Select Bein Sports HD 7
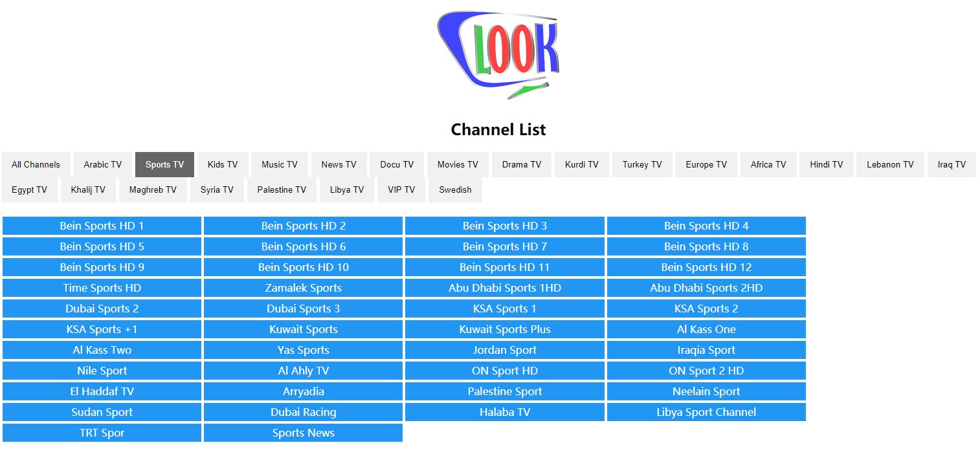This screenshot has height=456, width=980. pos(505,246)
